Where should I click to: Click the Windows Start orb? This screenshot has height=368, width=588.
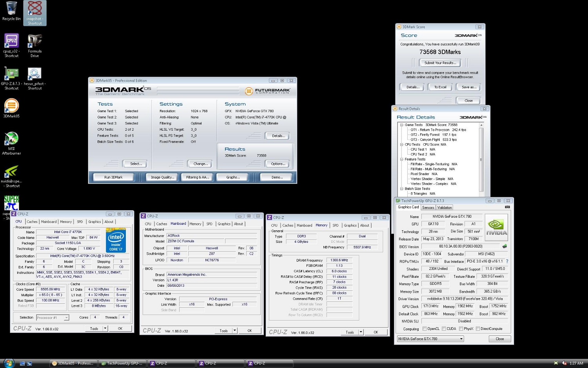pos(9,363)
